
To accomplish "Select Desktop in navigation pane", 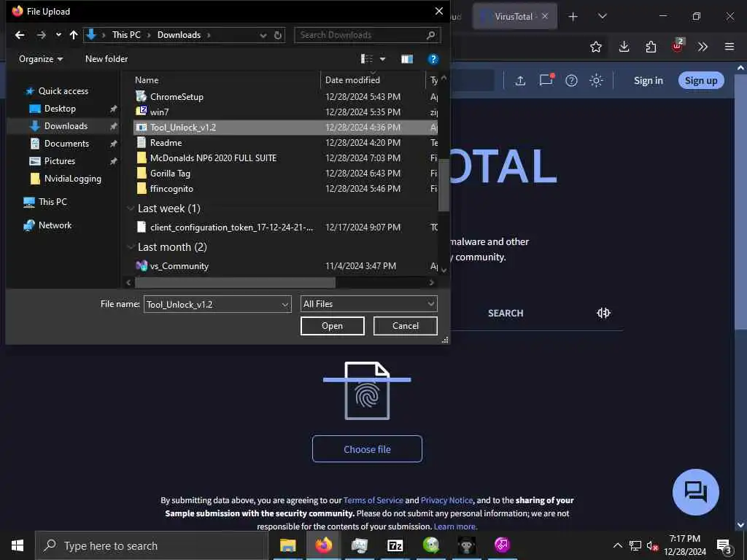I will tap(60, 109).
